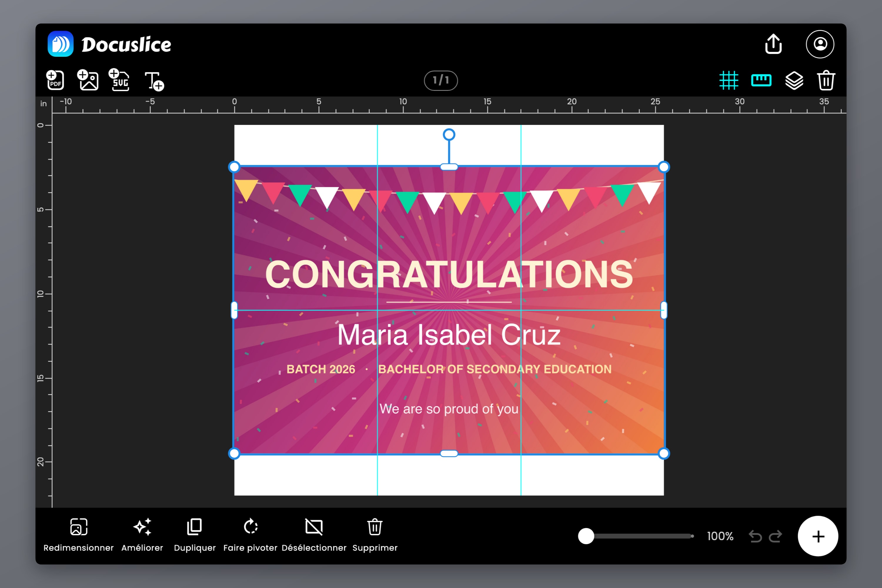Click the bottom-center edge resize handle
The width and height of the screenshot is (882, 588).
(449, 454)
